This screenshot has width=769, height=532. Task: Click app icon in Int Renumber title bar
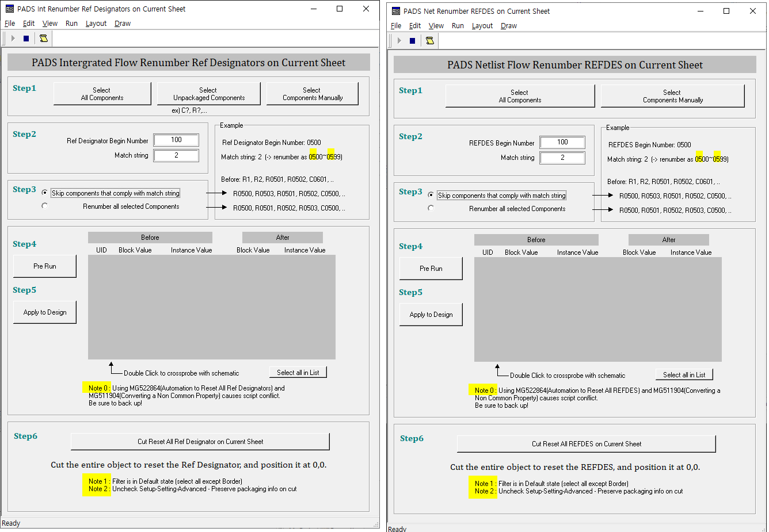point(9,9)
